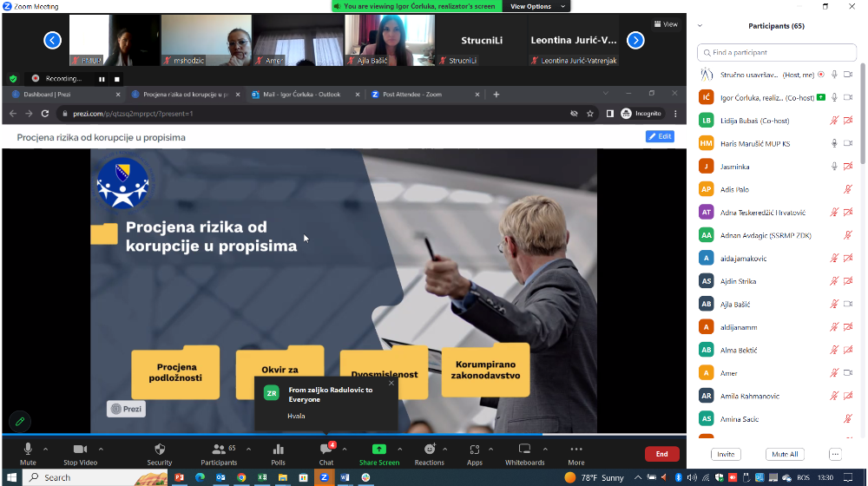Select mshodzic video thumbnail

pyautogui.click(x=206, y=41)
